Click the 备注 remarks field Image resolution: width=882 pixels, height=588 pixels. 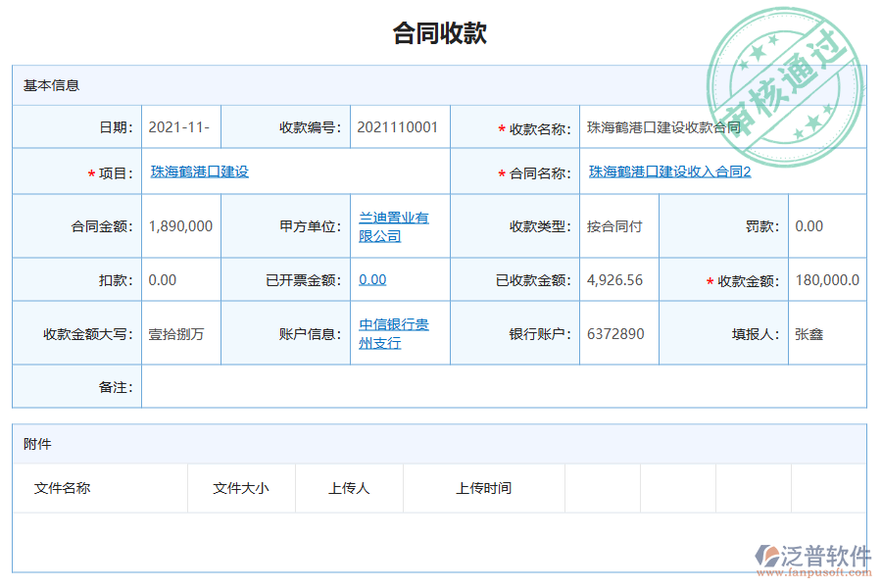click(x=510, y=386)
